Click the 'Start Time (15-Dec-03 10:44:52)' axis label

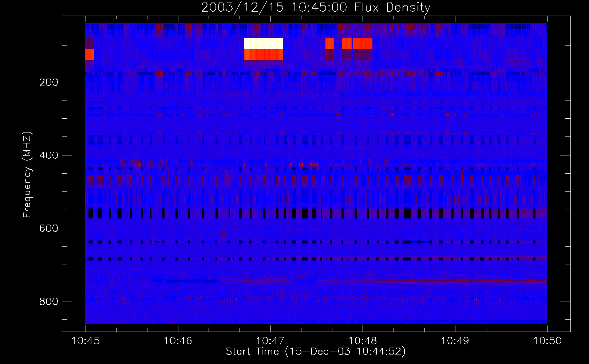click(x=316, y=352)
